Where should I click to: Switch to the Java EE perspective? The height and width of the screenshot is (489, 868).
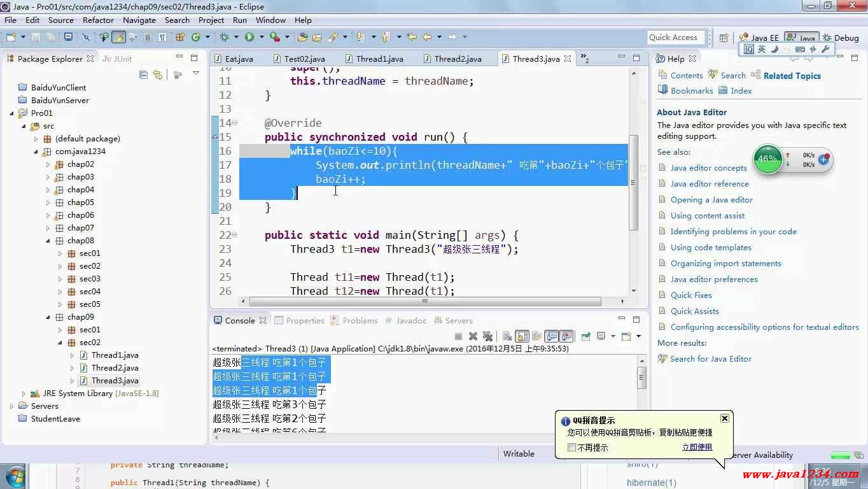tap(759, 38)
